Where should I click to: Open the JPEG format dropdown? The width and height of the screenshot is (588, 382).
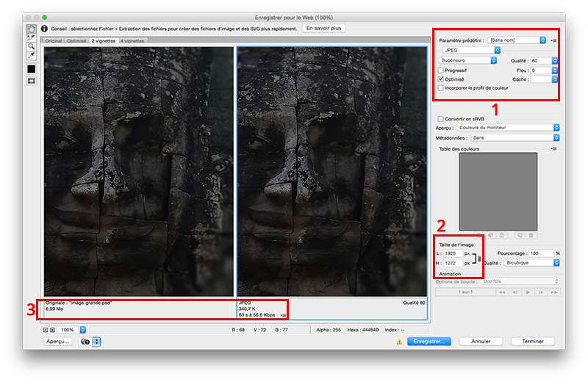pos(471,50)
